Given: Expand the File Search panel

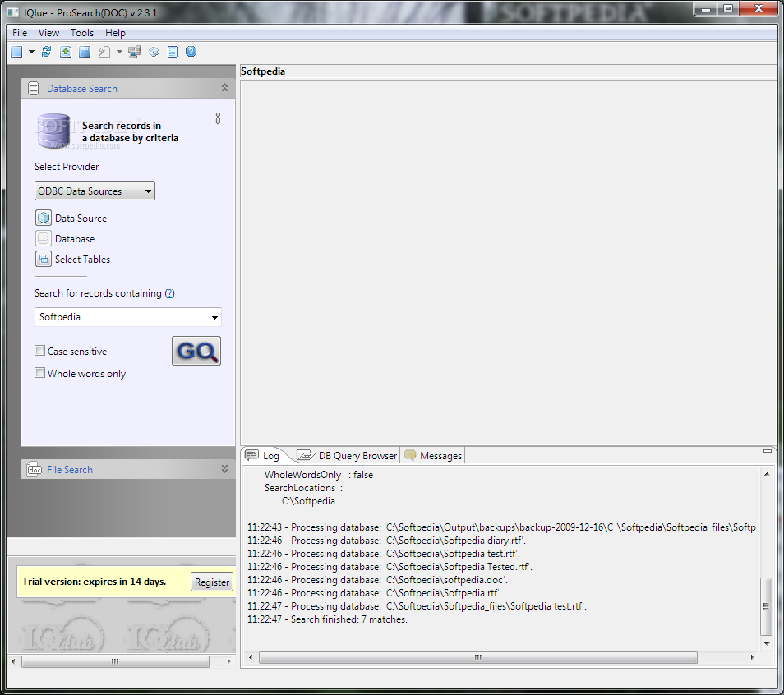Looking at the screenshot, I should pyautogui.click(x=224, y=468).
